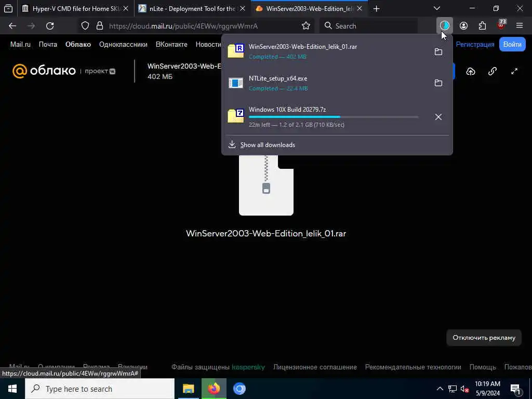Open Почта in the portal menu
The height and width of the screenshot is (399, 532).
coord(48,45)
